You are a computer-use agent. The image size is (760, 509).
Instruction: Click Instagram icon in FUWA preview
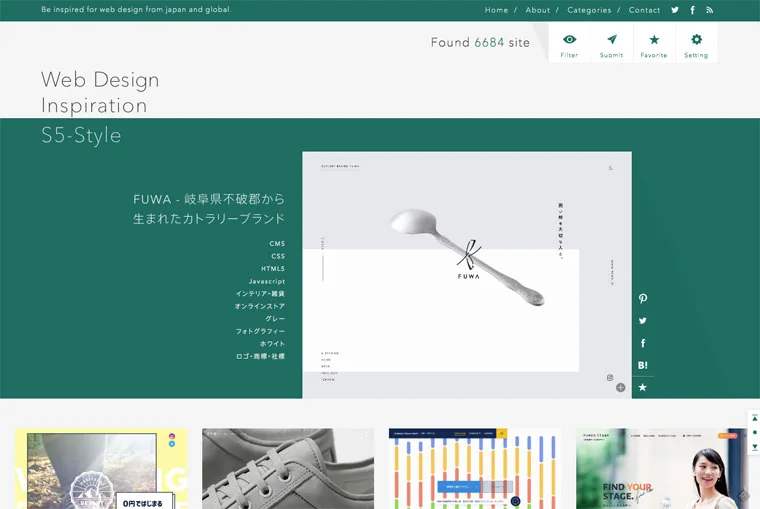pyautogui.click(x=610, y=377)
